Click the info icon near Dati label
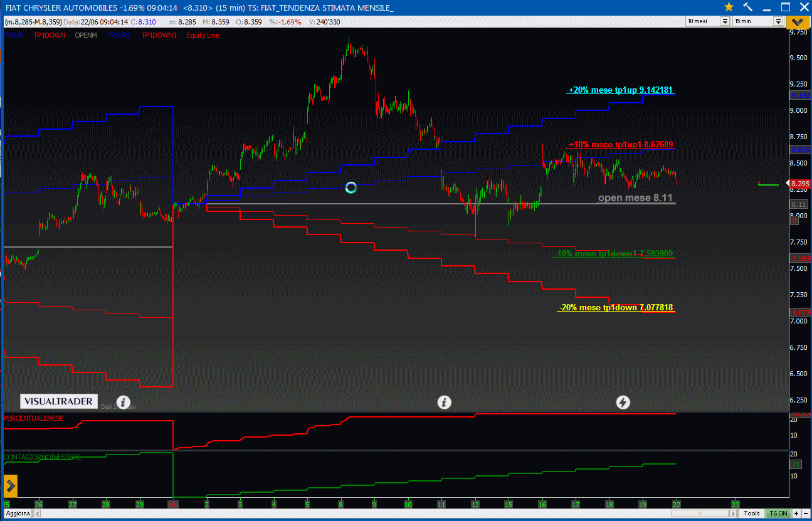812x521 pixels. pyautogui.click(x=124, y=402)
